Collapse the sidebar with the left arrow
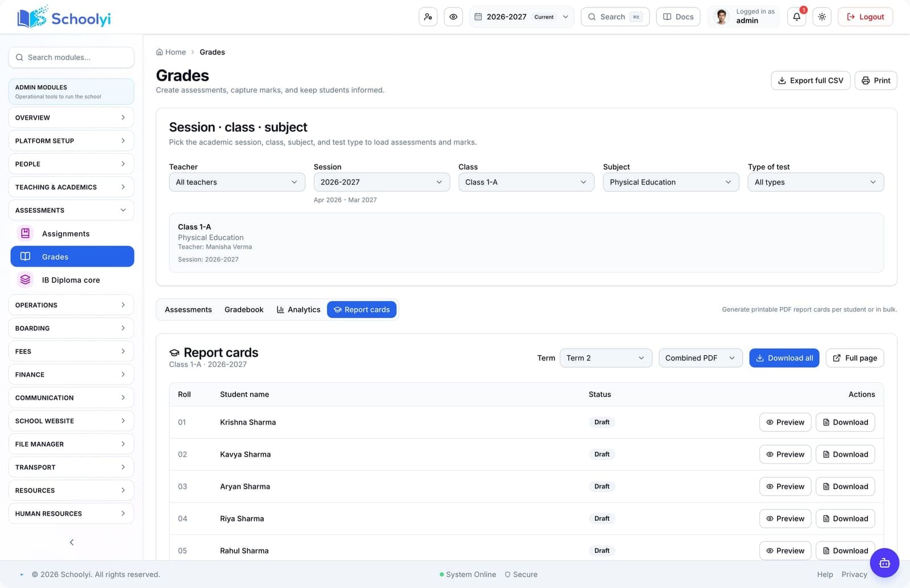This screenshot has height=588, width=910. coord(72,542)
